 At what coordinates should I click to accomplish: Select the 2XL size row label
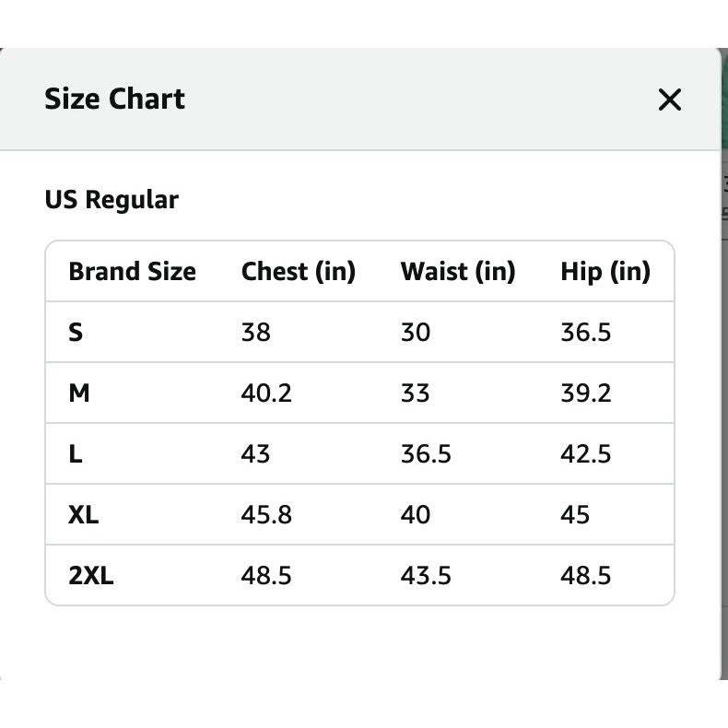pos(91,576)
